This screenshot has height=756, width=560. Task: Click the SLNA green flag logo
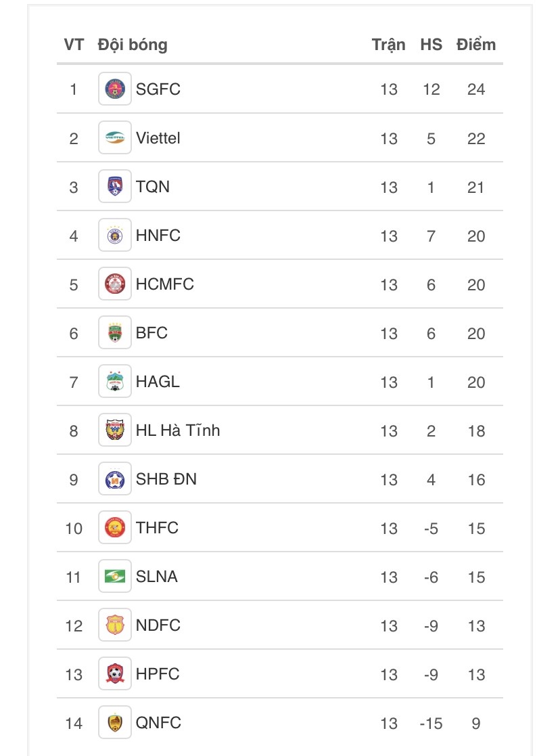click(x=115, y=576)
